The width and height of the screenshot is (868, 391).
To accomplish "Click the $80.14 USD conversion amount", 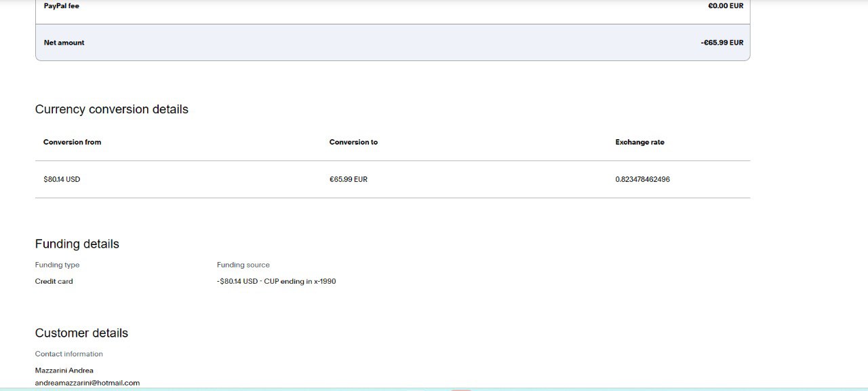I will point(62,180).
